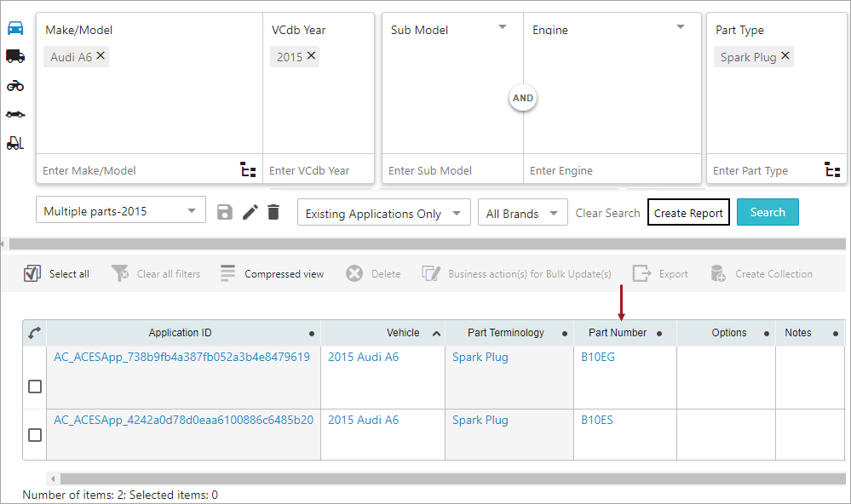Open the Existing Applications Only dropdown

(383, 213)
